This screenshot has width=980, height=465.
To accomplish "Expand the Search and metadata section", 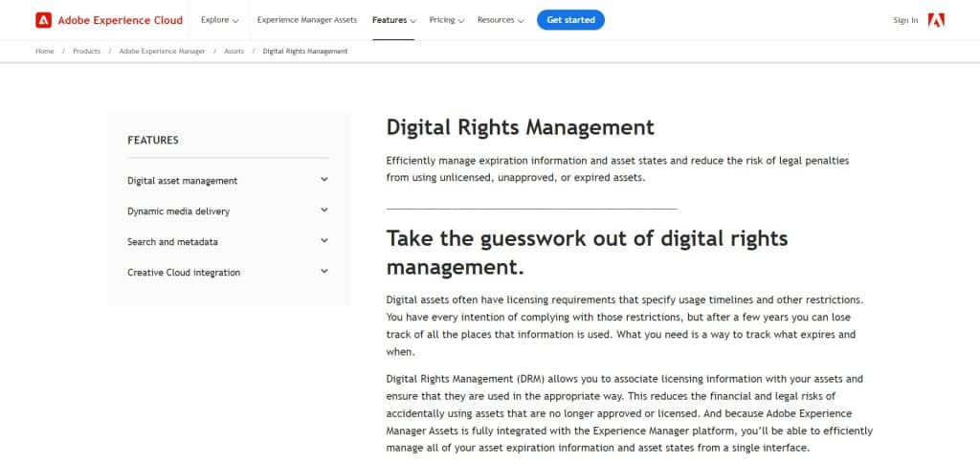I will pos(228,242).
